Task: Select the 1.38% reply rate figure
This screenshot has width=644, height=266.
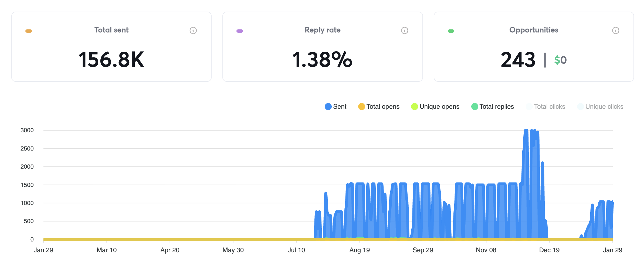Action: (322, 60)
